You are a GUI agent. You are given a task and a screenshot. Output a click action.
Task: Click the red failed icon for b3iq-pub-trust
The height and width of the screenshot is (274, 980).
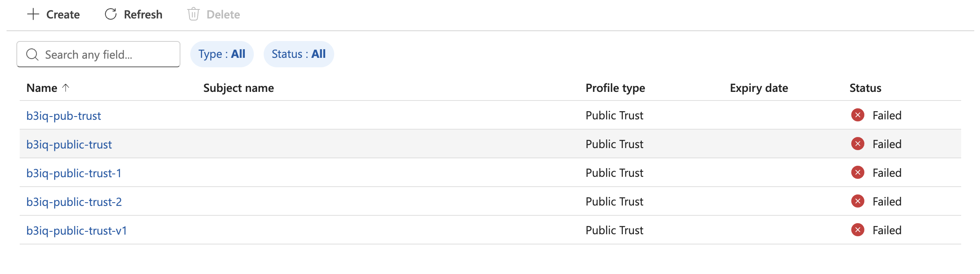[858, 115]
